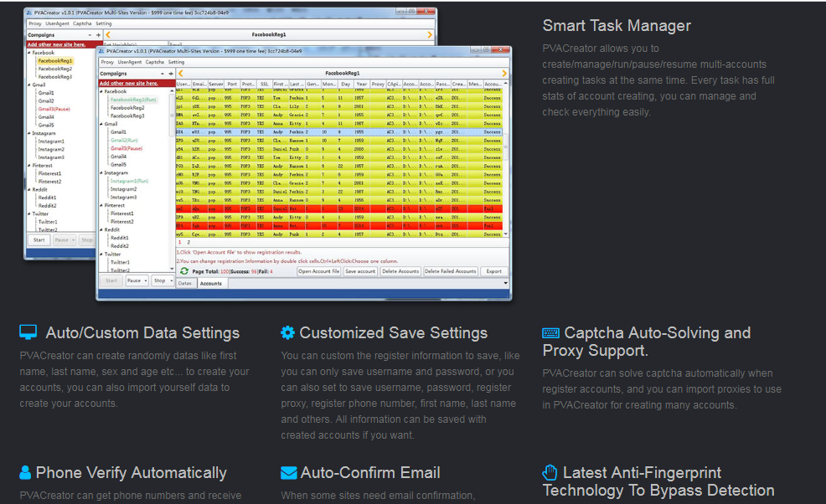Click the monitor icon for Auto/Custom Data Settings
Image resolution: width=826 pixels, height=504 pixels.
(x=28, y=333)
